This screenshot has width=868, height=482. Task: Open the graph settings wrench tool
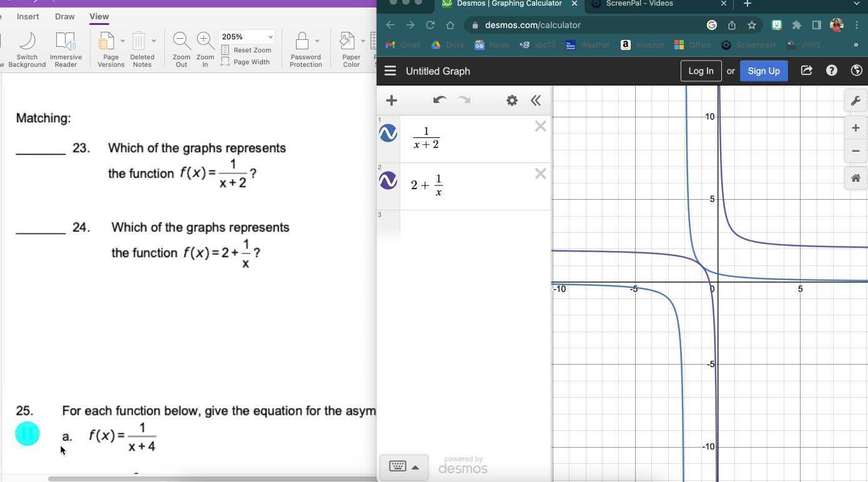coord(856,100)
